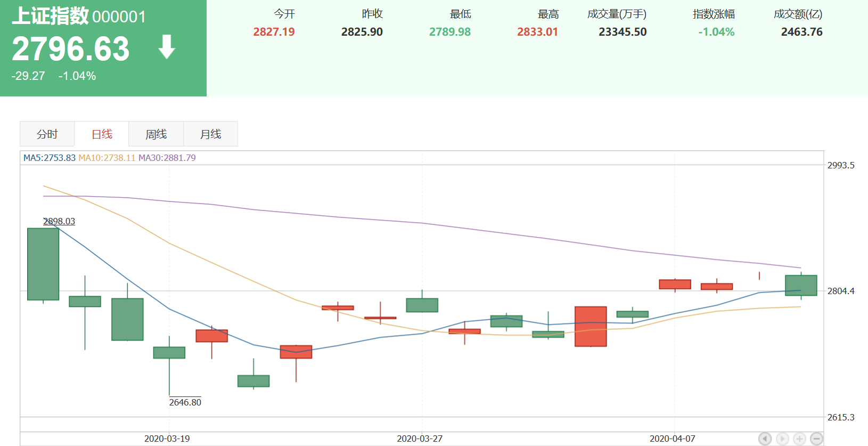Image resolution: width=868 pixels, height=446 pixels.
Task: Open the 周线 weekly chart tab
Action: tap(156, 134)
